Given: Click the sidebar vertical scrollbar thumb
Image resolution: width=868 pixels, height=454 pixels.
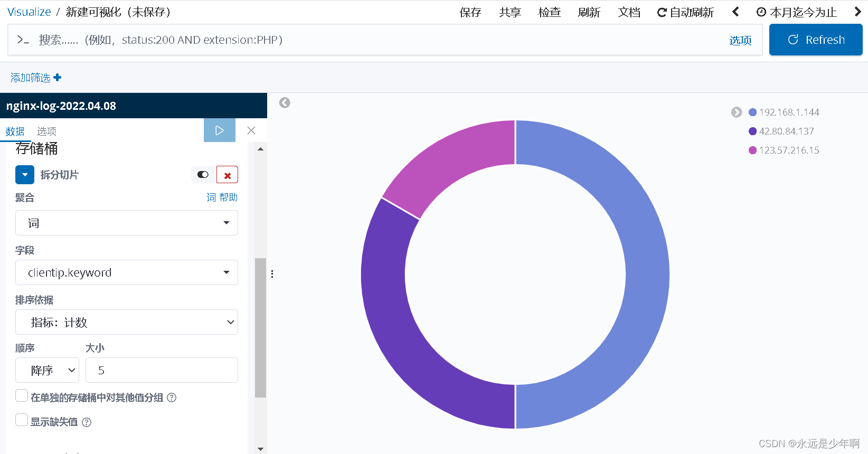Looking at the screenshot, I should [x=260, y=327].
